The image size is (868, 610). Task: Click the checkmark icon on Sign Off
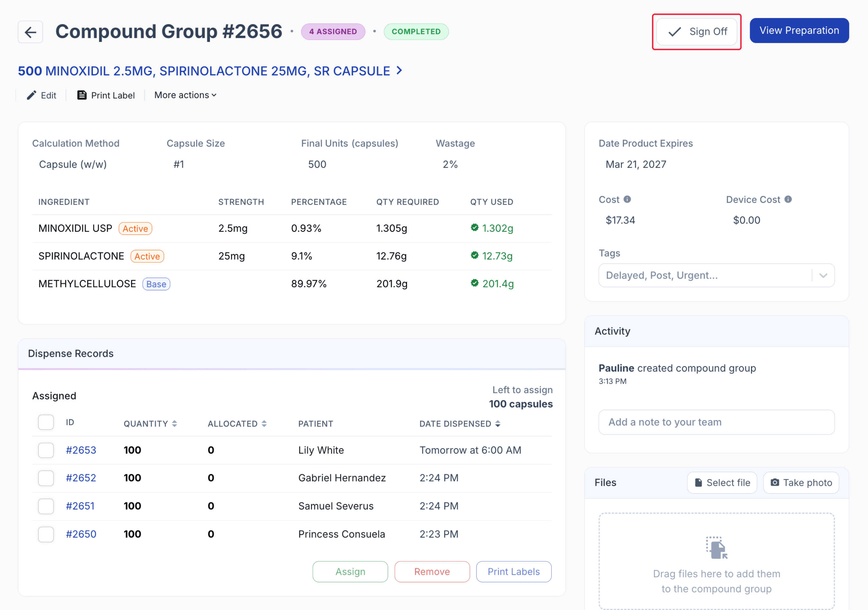tap(675, 32)
